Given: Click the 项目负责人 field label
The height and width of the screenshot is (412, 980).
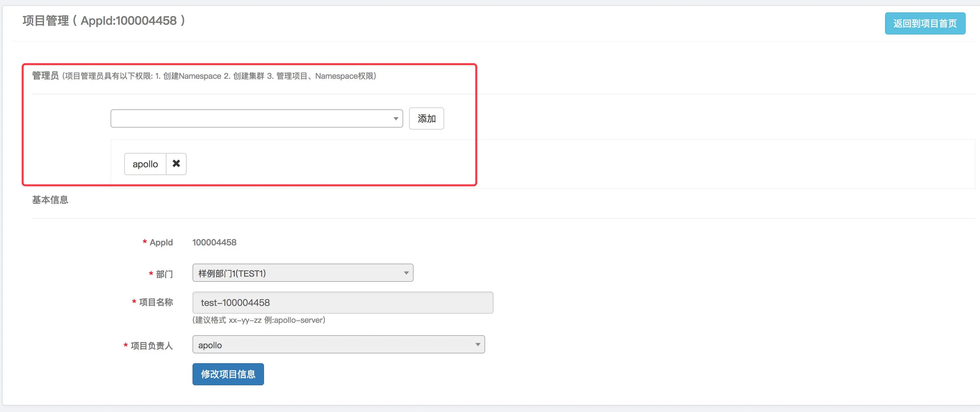Looking at the screenshot, I should click(152, 346).
